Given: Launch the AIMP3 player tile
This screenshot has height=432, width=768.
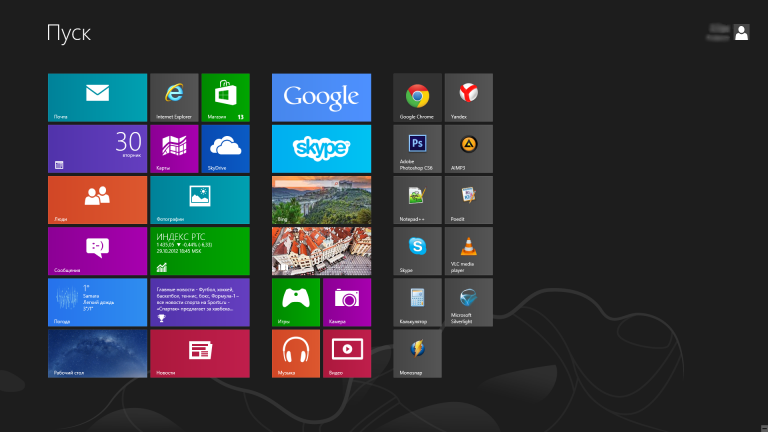Looking at the screenshot, I should pos(469,149).
